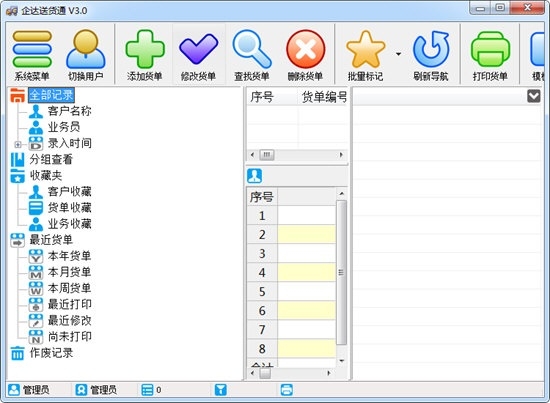Click the vertical scrollbar of the detail grid
This screenshot has width=550, height=403.
[x=341, y=273]
